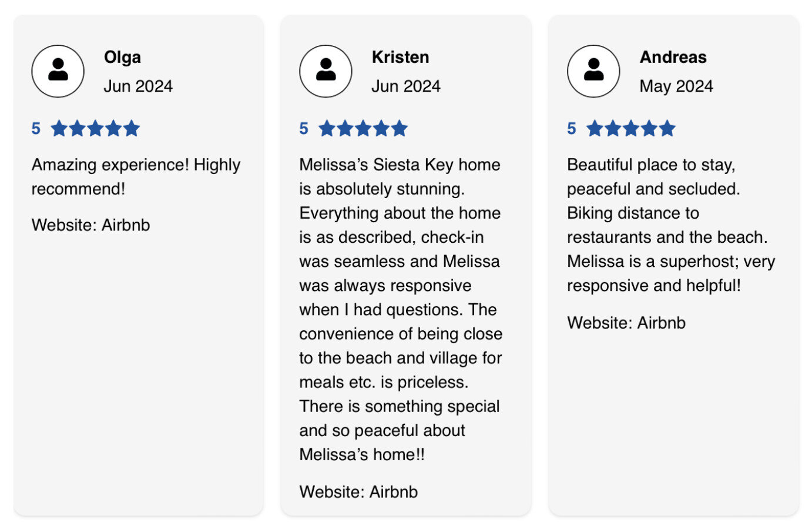This screenshot has width=812, height=529.
Task: Click the rating number 5 on Andreas's card
Action: coord(572,128)
